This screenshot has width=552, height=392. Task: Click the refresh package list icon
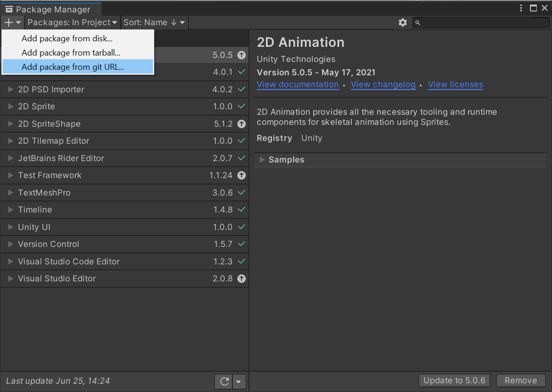point(224,381)
